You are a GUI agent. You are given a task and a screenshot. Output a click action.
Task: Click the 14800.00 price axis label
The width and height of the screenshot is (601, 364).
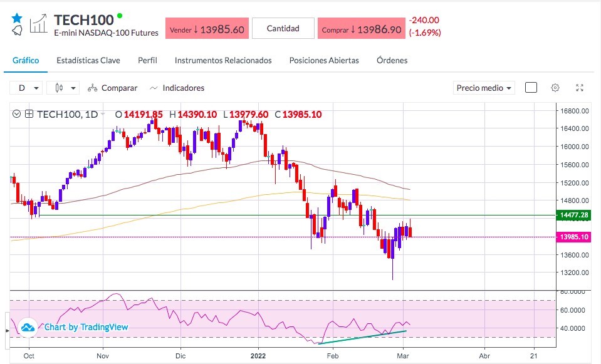(x=574, y=200)
